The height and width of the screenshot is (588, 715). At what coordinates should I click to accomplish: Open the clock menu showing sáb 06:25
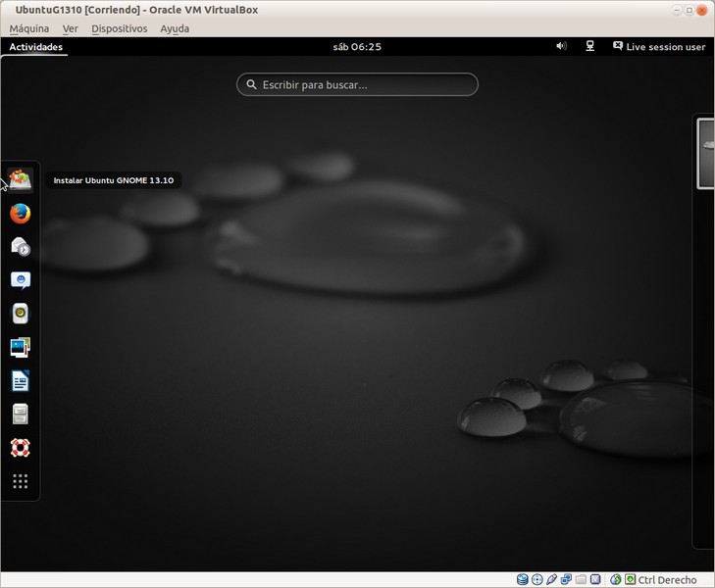click(357, 47)
